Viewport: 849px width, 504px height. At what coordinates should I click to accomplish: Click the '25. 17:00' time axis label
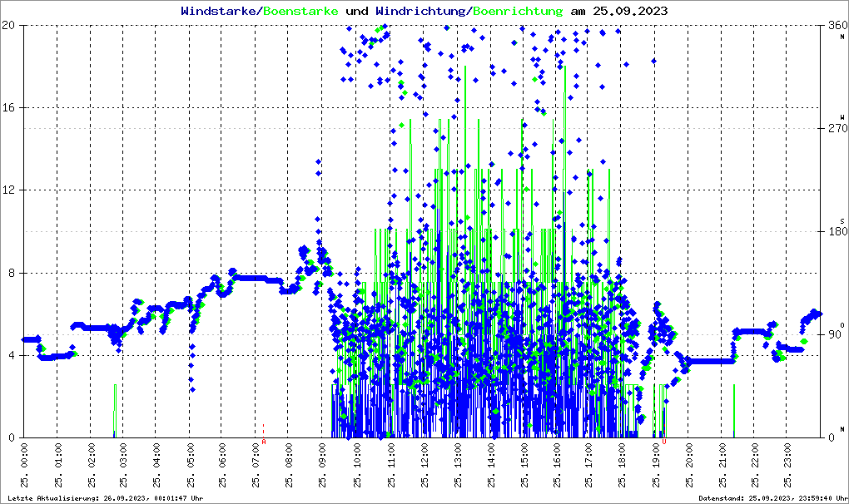pyautogui.click(x=588, y=466)
